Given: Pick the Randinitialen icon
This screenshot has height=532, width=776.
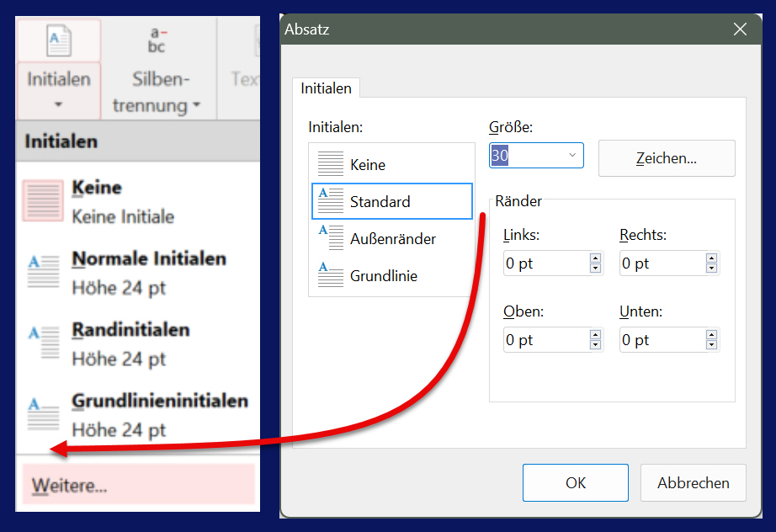Looking at the screenshot, I should tap(43, 343).
